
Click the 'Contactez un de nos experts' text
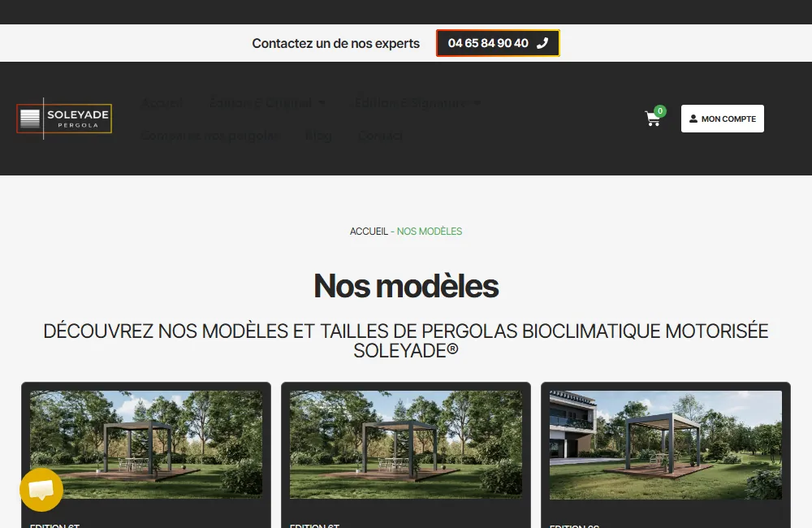point(335,44)
